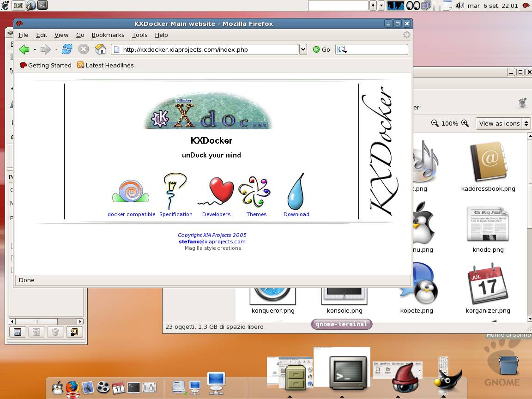Open the small terminal icon in the dock
Screen dimensions: 532x399
point(133,387)
